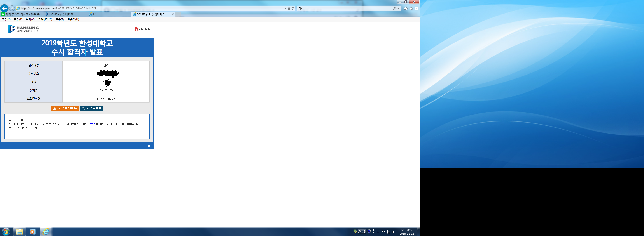
Task: Click the red house icon beside 처음으로
Action: tap(136, 29)
